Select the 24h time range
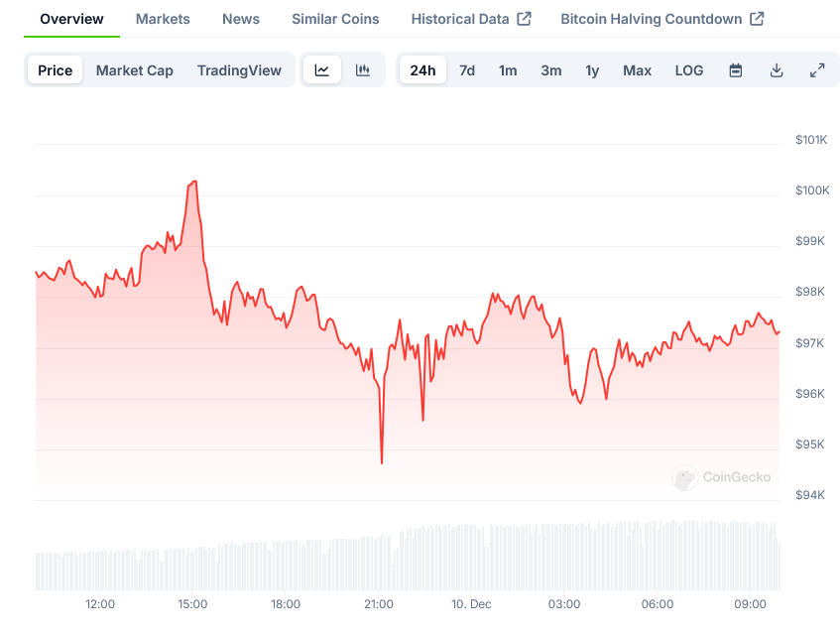 coord(422,70)
